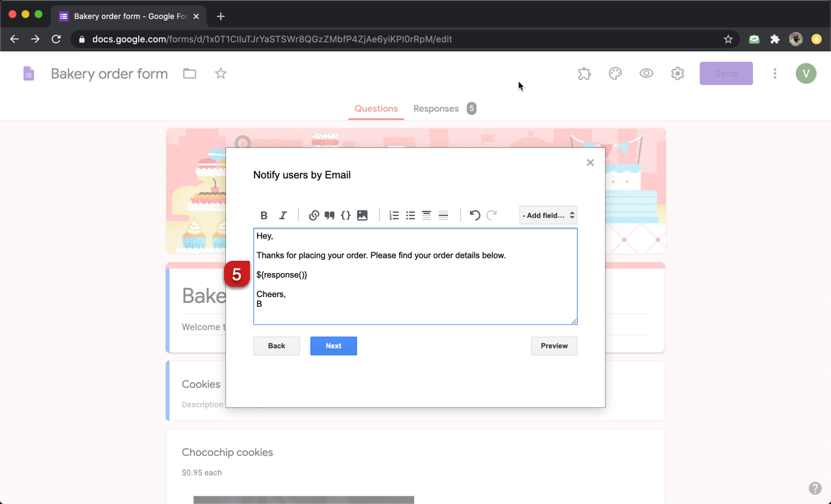
Task: Undo the last edit in the email editor
Action: pos(475,215)
